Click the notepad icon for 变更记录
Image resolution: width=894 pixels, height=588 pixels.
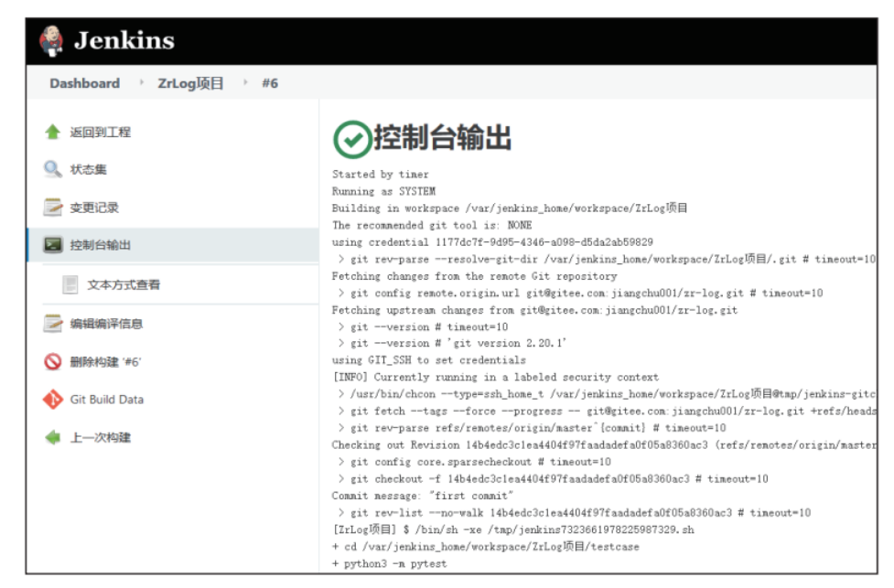point(52,208)
